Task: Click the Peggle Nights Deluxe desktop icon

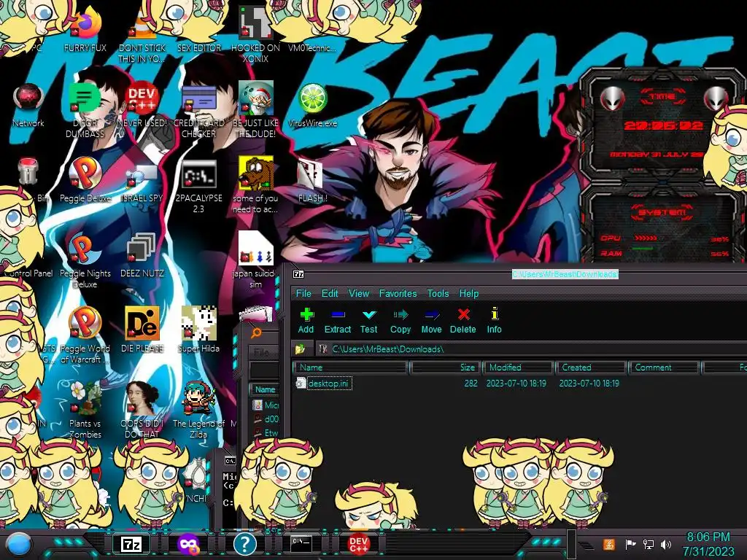Action: pyautogui.click(x=85, y=261)
